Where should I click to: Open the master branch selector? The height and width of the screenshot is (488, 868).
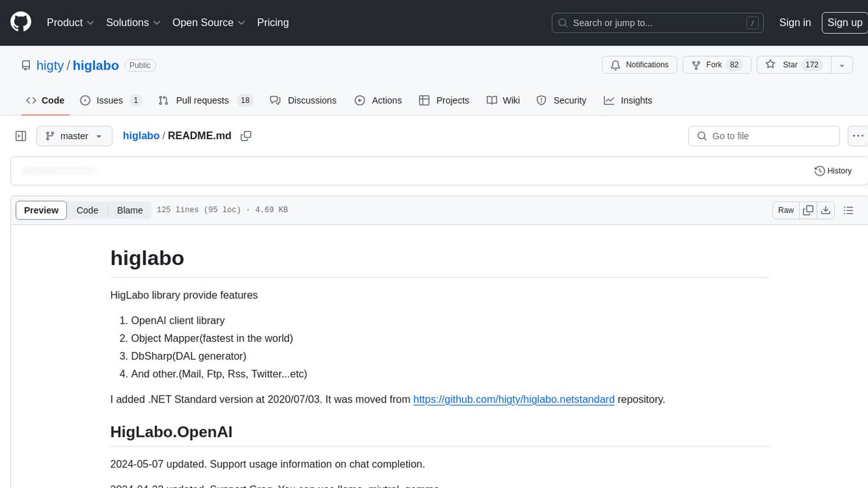[x=74, y=136]
